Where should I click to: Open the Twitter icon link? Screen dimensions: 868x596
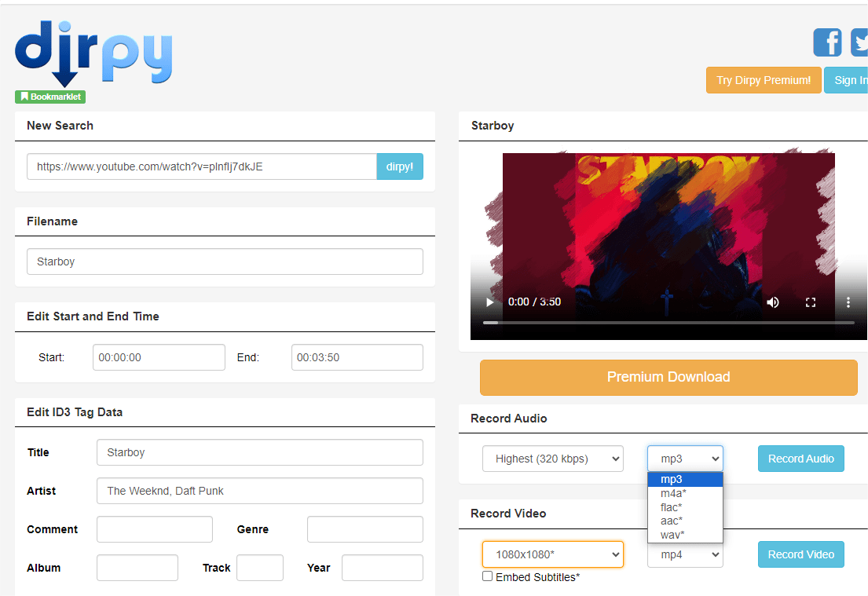(x=859, y=42)
